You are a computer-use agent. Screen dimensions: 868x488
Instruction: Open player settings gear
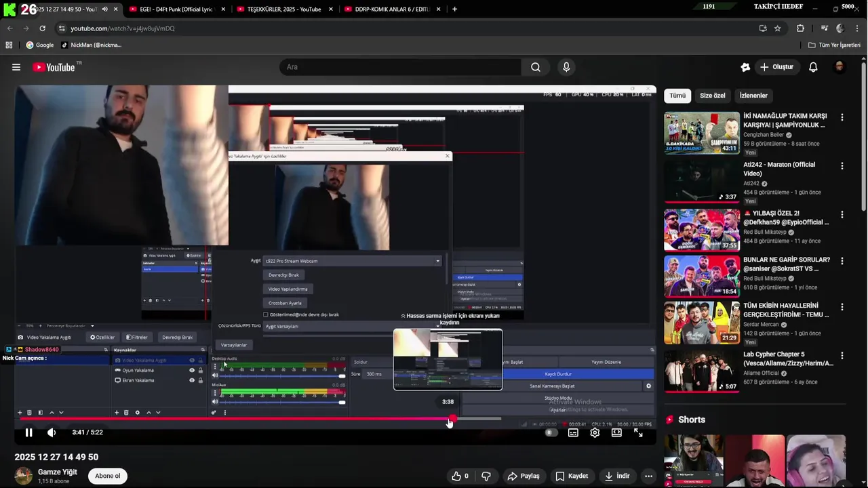595,432
